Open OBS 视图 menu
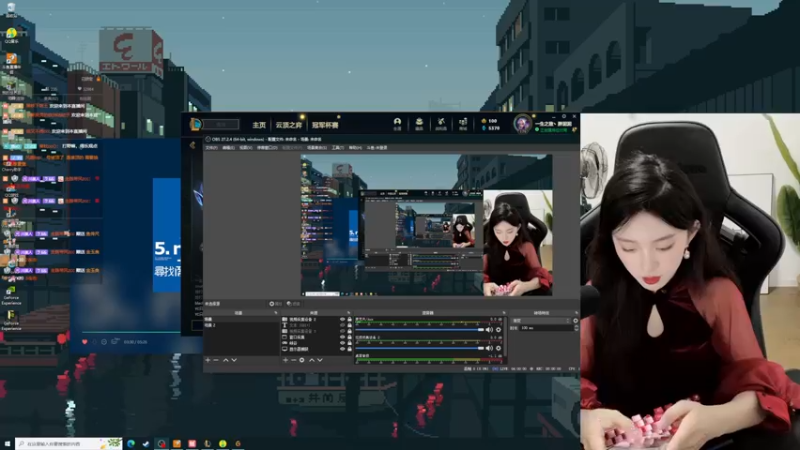800x450 pixels. [x=245, y=147]
